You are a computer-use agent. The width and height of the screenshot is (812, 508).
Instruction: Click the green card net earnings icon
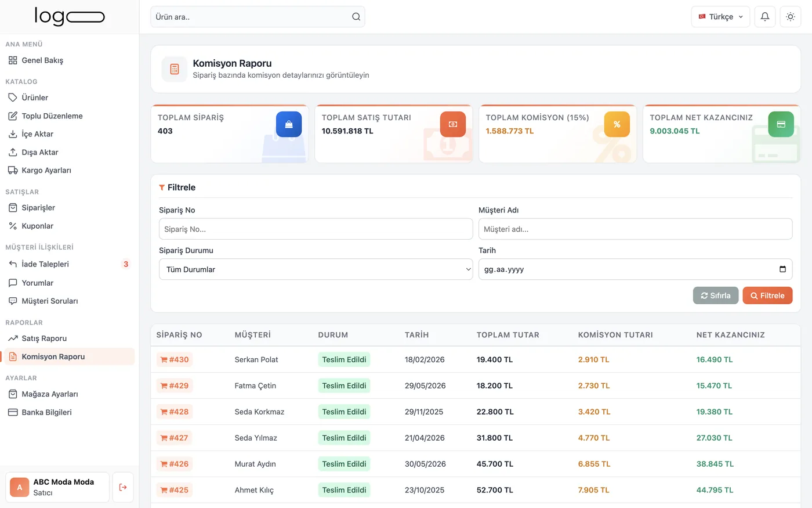coord(781,124)
